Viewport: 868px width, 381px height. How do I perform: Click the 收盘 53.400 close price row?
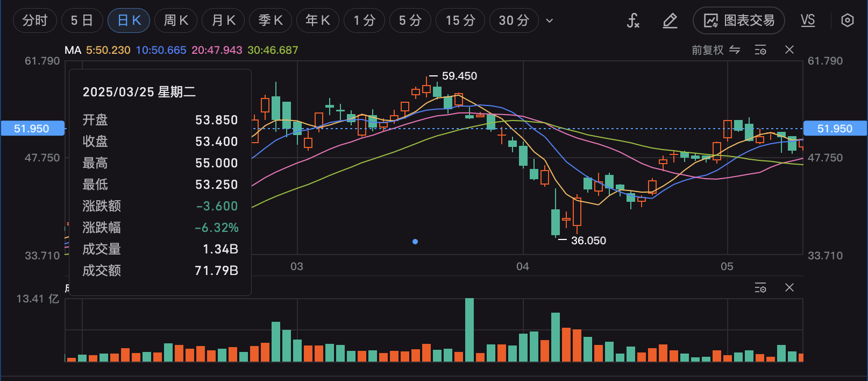[x=160, y=142]
